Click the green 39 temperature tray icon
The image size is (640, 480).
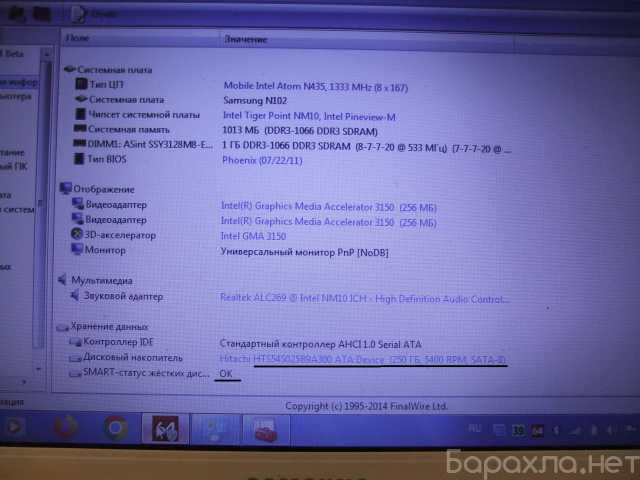click(x=518, y=430)
